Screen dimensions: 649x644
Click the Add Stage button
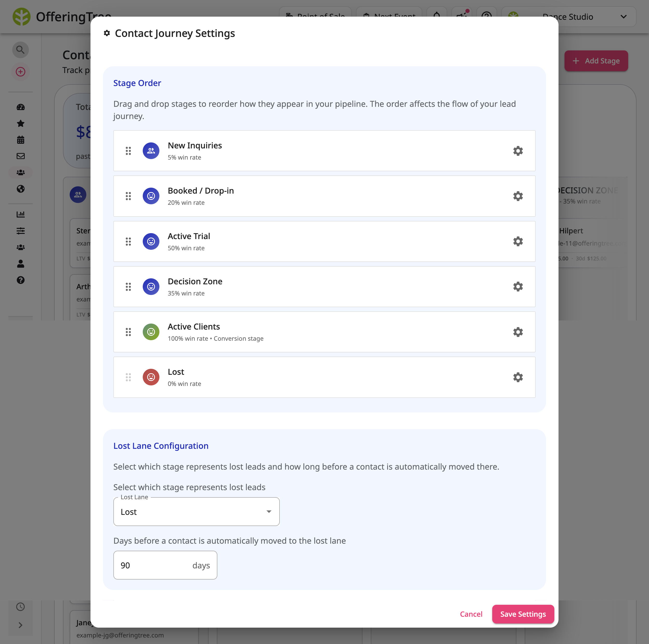pyautogui.click(x=596, y=61)
